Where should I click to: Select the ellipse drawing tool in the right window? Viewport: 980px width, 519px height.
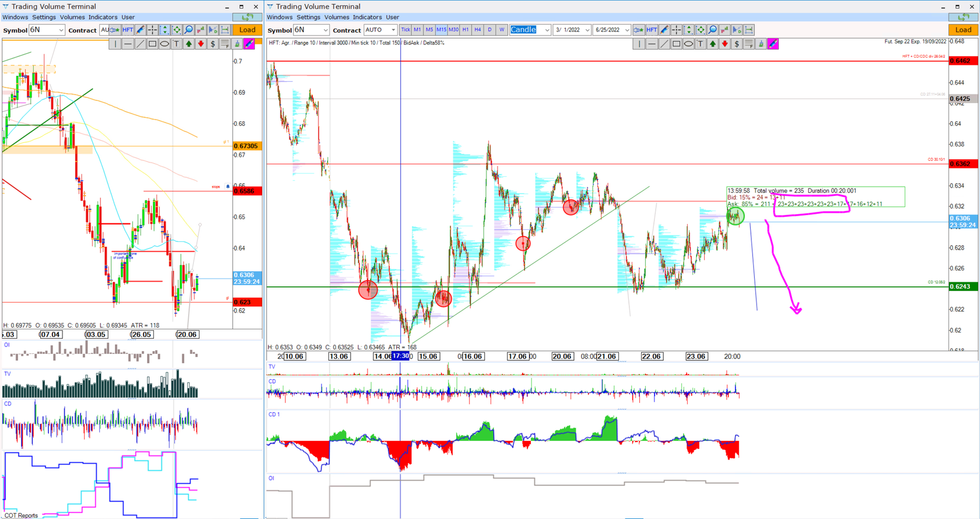click(689, 44)
